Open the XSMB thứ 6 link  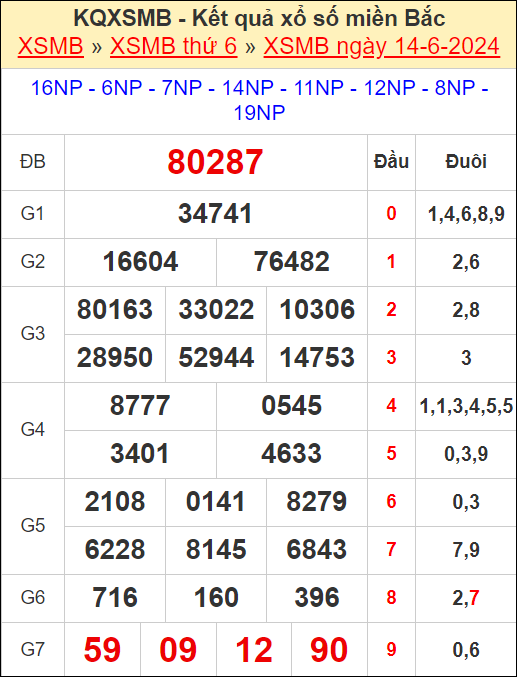click(174, 46)
